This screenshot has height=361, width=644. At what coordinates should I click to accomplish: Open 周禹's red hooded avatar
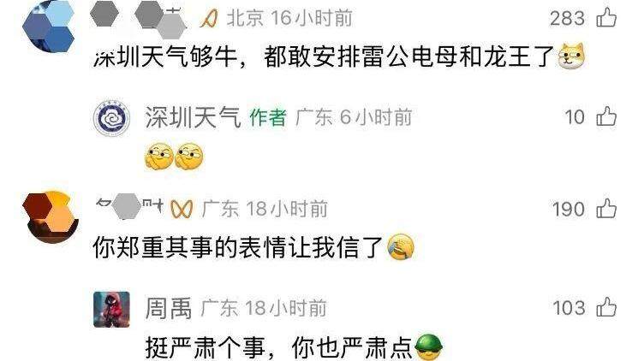tap(111, 310)
